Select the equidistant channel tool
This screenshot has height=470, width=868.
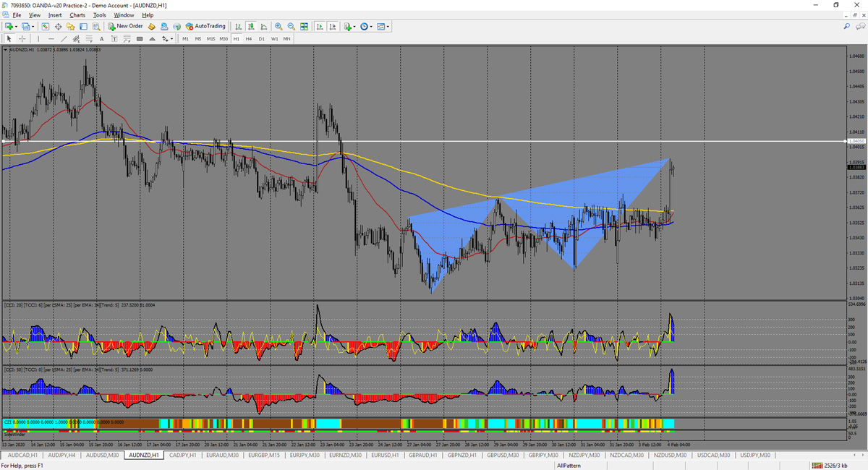click(x=76, y=38)
